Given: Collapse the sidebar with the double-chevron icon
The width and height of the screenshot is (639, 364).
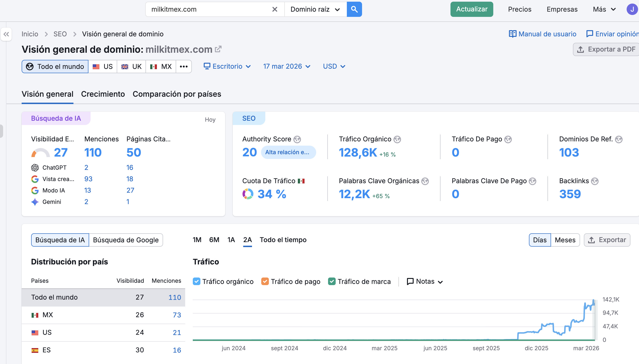Looking at the screenshot, I should (x=6, y=34).
